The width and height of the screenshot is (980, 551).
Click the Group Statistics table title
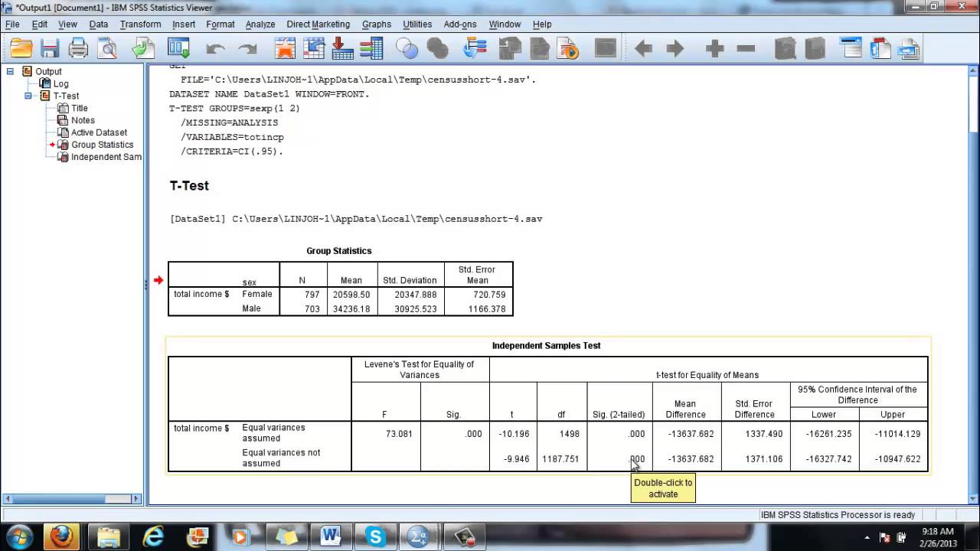[339, 251]
